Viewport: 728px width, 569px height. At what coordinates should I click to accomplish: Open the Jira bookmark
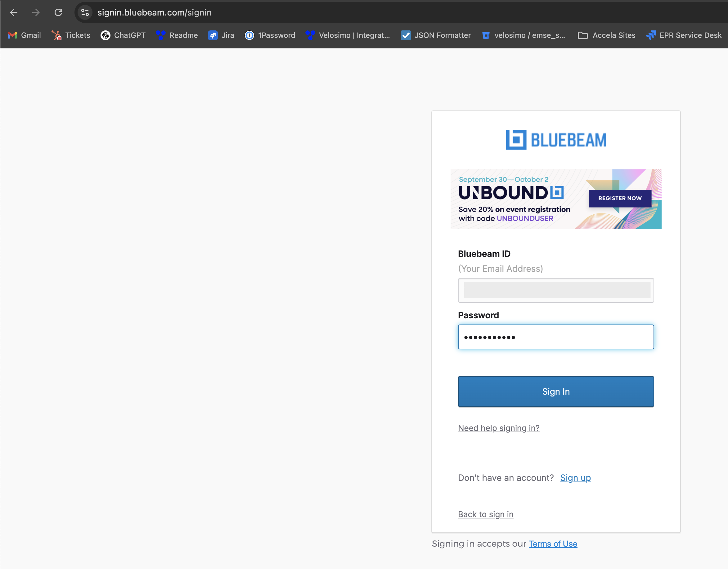[x=221, y=35]
